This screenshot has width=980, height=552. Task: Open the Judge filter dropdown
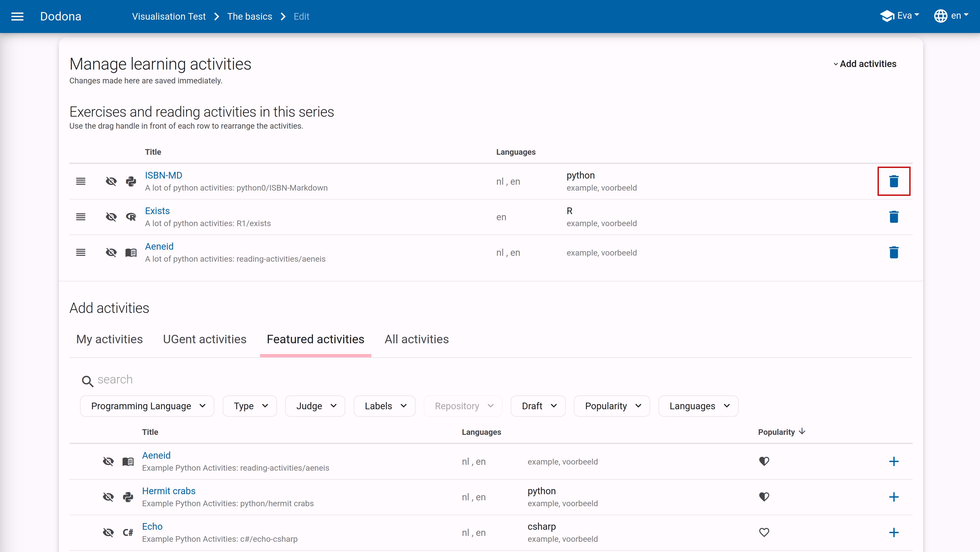coord(315,406)
